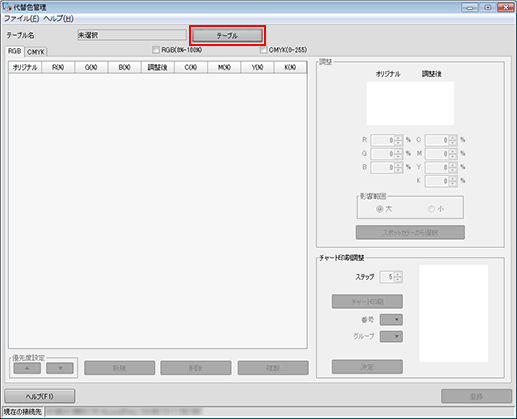Image resolution: width=517 pixels, height=419 pixels.
Task: Minimize the 代替色管理 window
Action: coord(470,7)
